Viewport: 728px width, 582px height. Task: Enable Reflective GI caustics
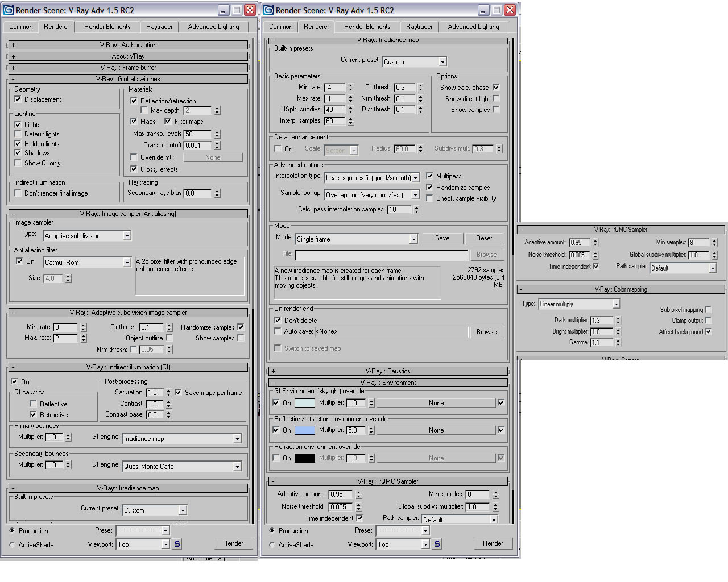click(33, 404)
